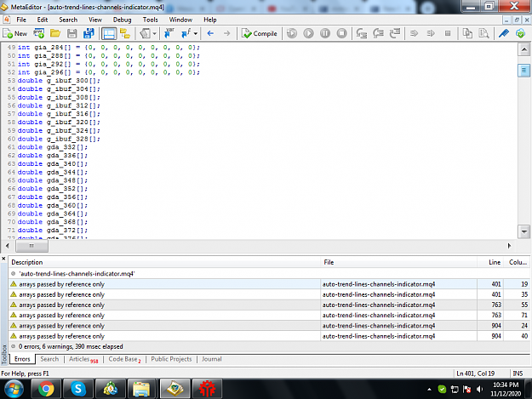Navigate back with the blue left arrow

tap(210, 33)
